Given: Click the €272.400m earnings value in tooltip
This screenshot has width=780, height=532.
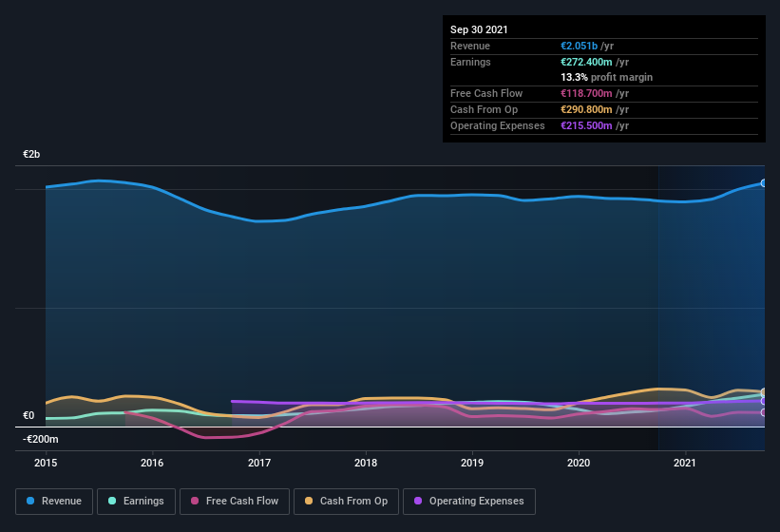Looking at the screenshot, I should pos(586,62).
